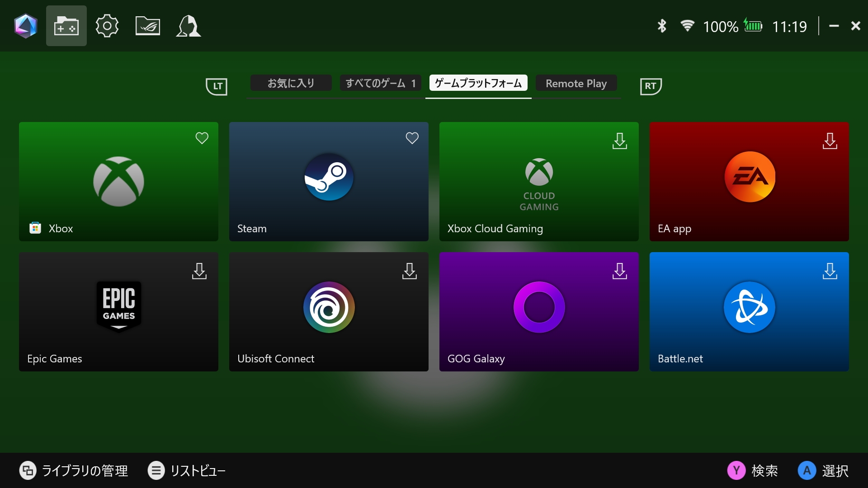The width and height of the screenshot is (868, 488).
Task: Select the すべてのゲーム tab
Action: [380, 83]
